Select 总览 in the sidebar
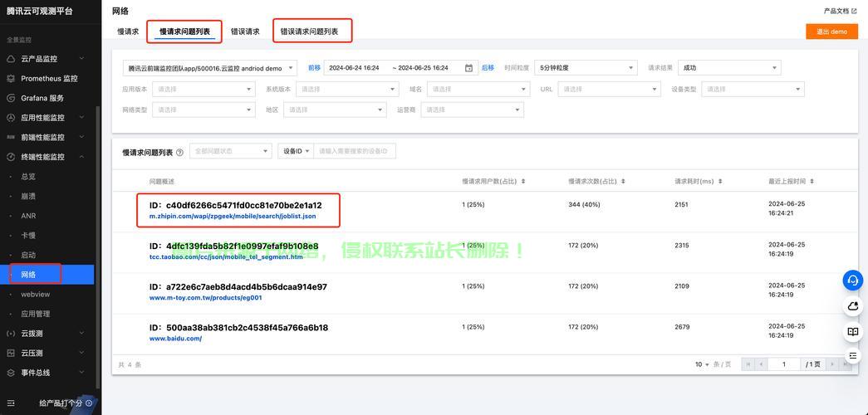 [28, 177]
